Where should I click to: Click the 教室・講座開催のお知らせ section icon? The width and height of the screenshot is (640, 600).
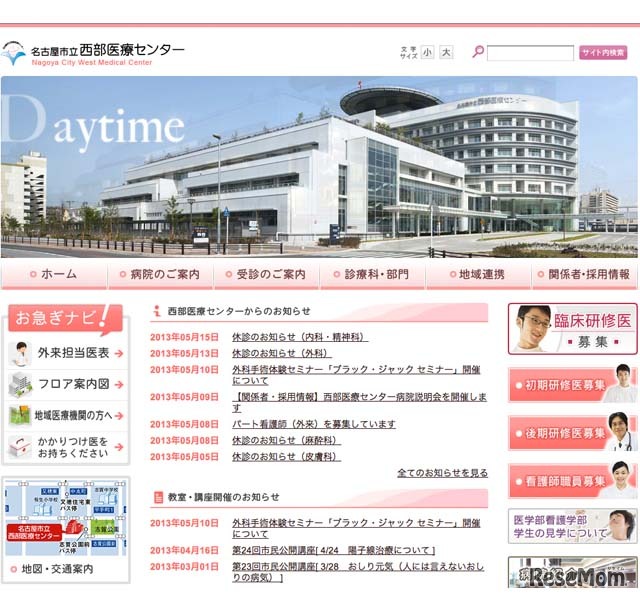(x=157, y=497)
